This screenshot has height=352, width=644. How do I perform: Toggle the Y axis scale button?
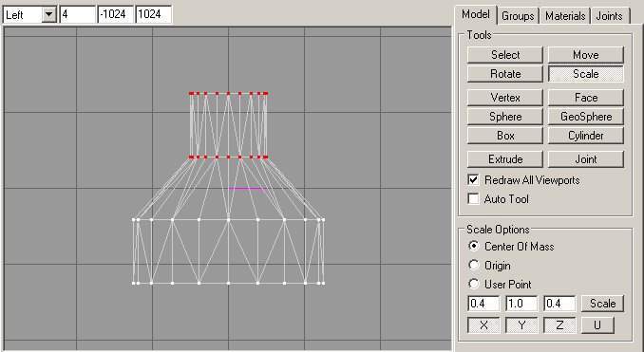point(521,325)
